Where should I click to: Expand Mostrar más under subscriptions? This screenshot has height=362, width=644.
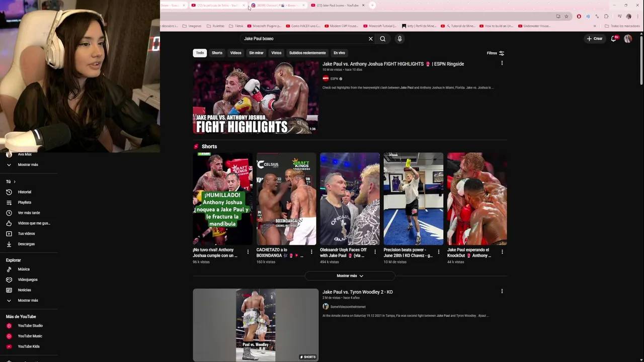(29, 165)
